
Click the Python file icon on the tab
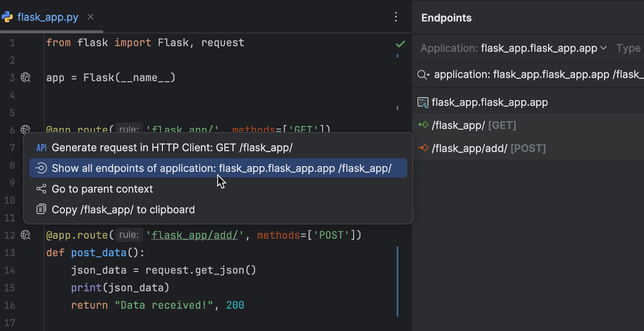coord(8,17)
